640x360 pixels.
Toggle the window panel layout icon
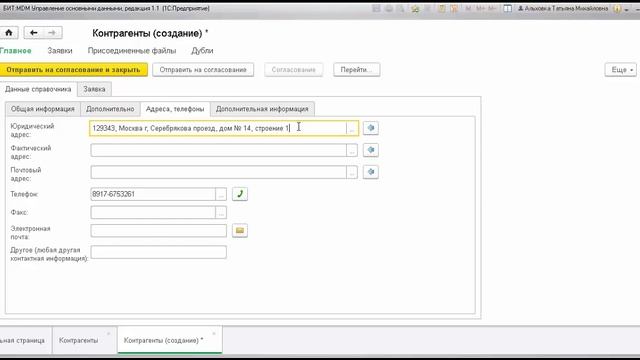tap(507, 9)
